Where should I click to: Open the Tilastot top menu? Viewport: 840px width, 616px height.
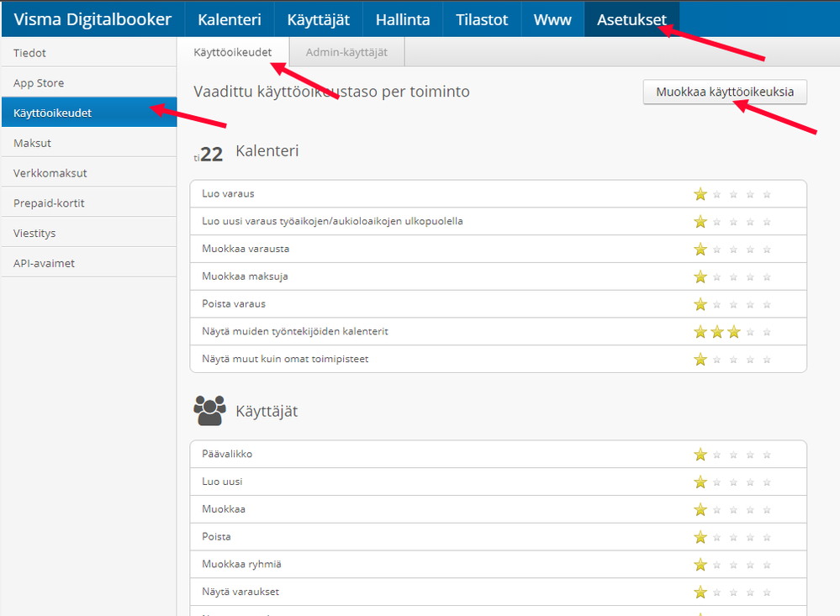point(482,20)
